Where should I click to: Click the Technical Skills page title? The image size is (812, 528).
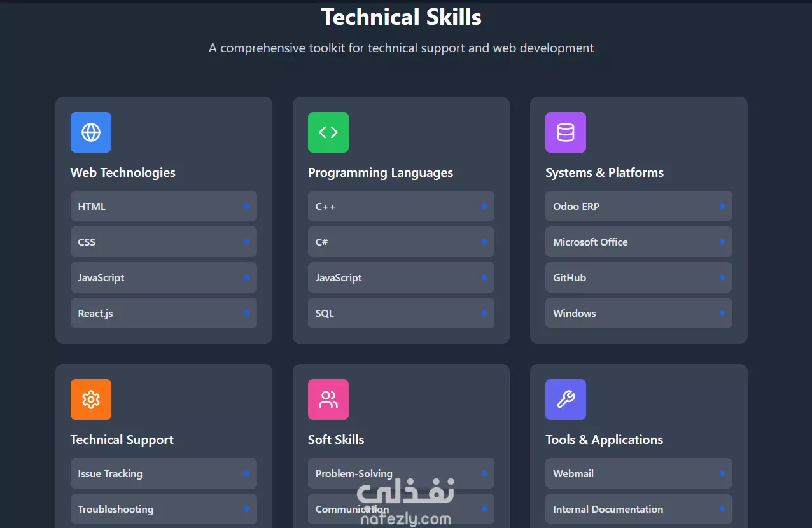click(x=402, y=17)
